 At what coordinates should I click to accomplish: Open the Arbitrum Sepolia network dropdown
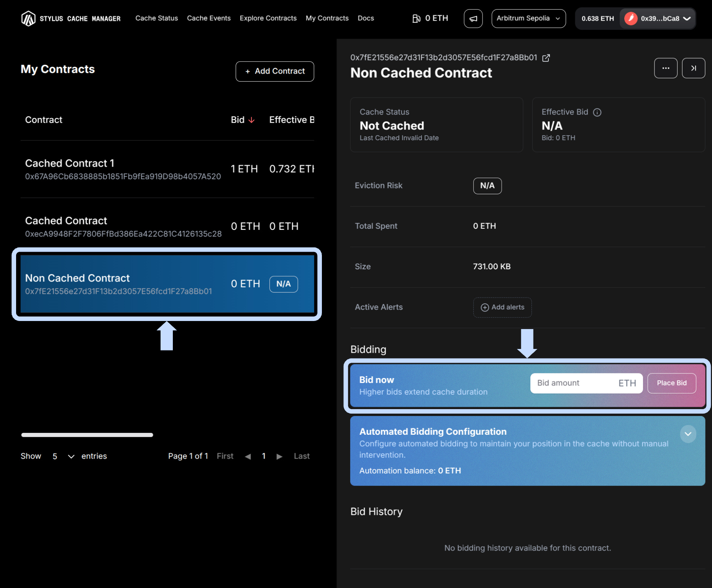click(528, 18)
